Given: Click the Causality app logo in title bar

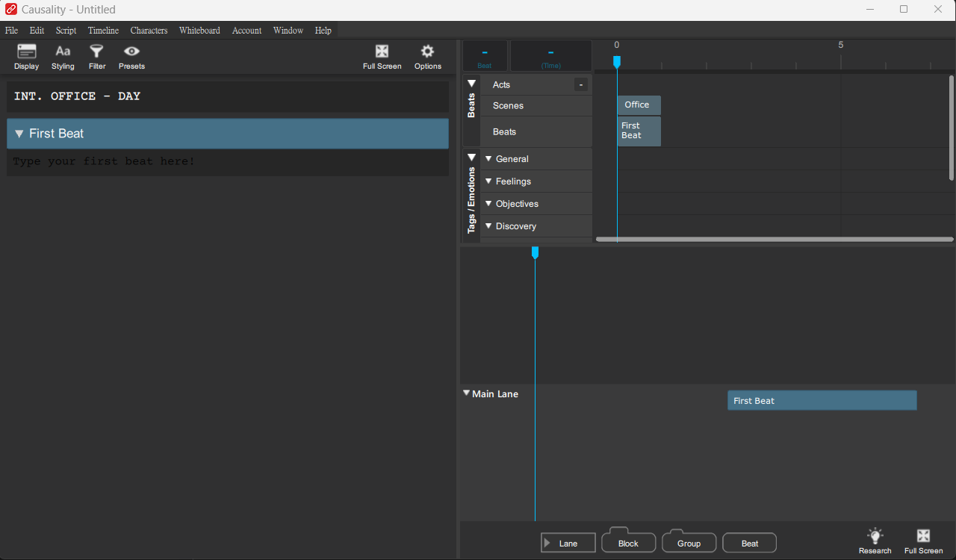Looking at the screenshot, I should 11,10.
